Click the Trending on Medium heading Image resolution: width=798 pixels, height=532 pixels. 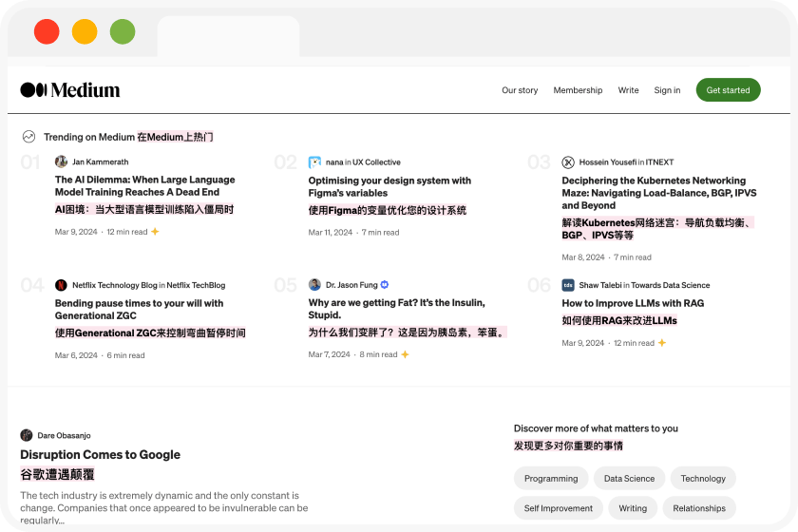pyautogui.click(x=89, y=137)
